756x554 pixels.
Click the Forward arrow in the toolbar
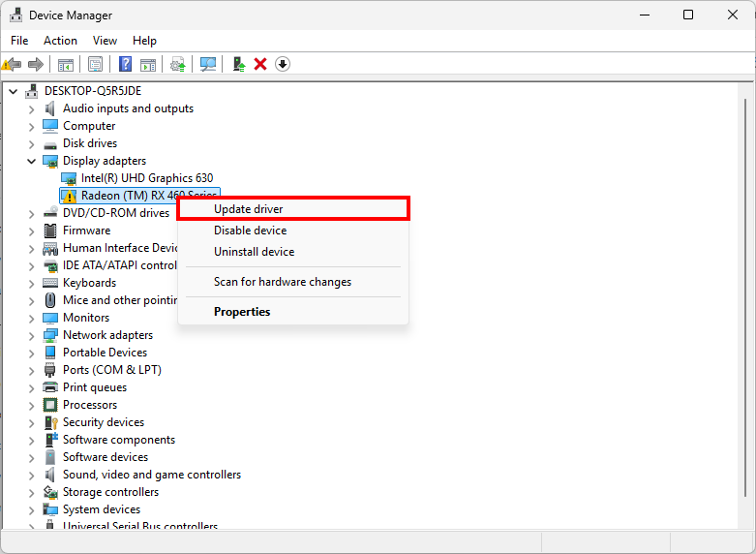click(x=36, y=64)
